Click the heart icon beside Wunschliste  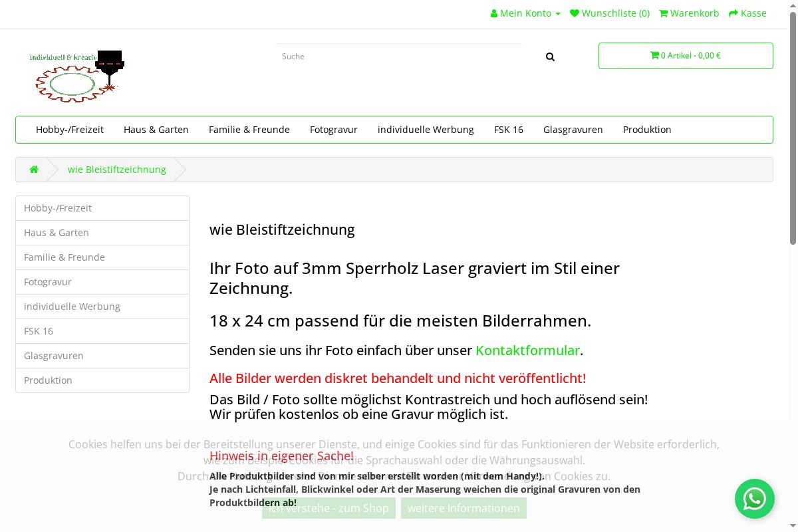(575, 13)
